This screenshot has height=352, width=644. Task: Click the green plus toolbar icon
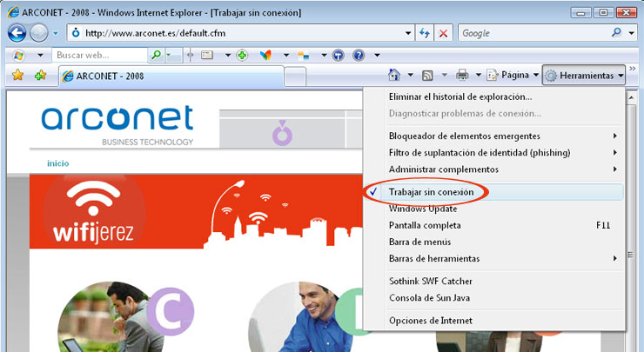click(x=242, y=55)
